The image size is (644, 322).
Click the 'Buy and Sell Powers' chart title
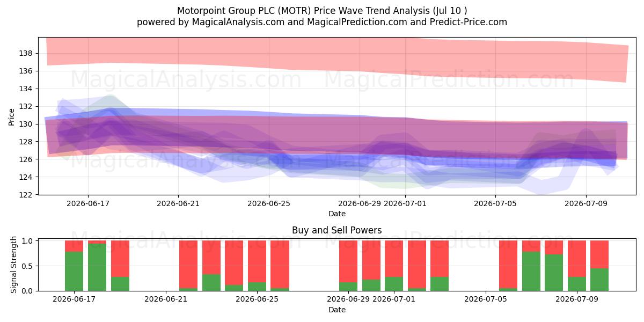[x=337, y=230]
